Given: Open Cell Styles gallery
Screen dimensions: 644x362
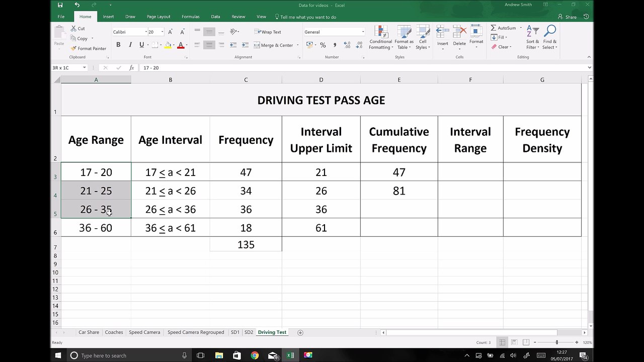Looking at the screenshot, I should pos(423,37).
